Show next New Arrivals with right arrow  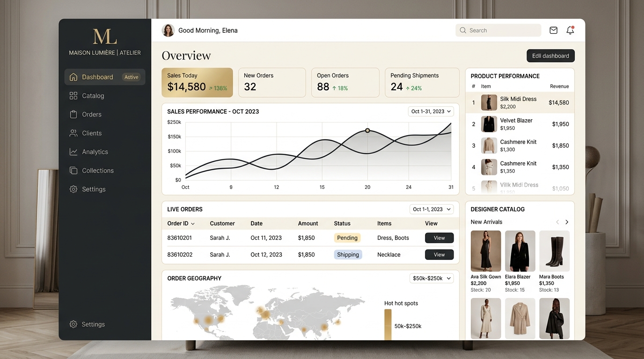567,222
